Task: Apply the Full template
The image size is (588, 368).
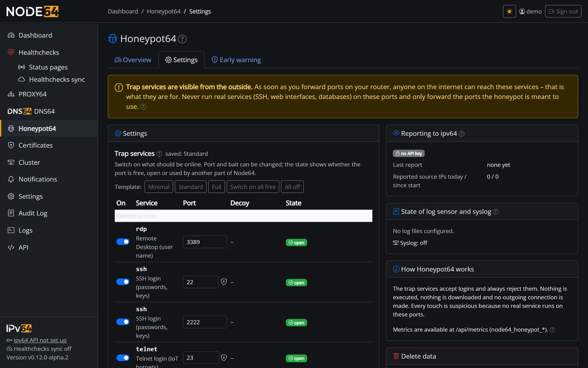Action: click(x=216, y=187)
